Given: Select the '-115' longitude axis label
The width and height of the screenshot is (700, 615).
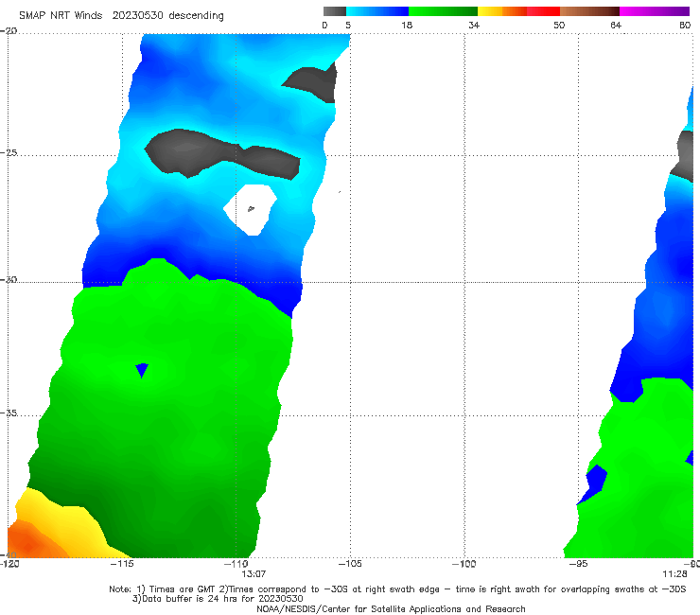Looking at the screenshot, I should 122,564.
